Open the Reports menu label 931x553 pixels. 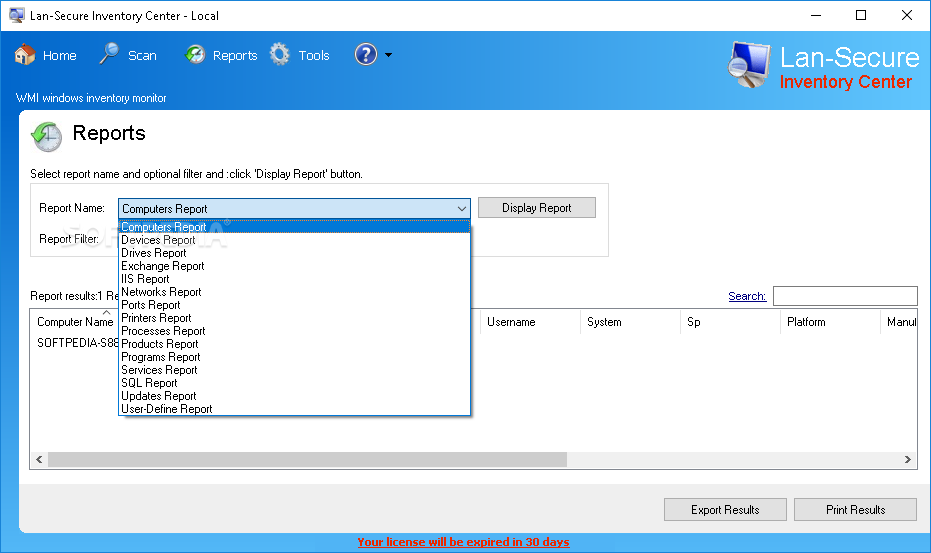pos(235,55)
